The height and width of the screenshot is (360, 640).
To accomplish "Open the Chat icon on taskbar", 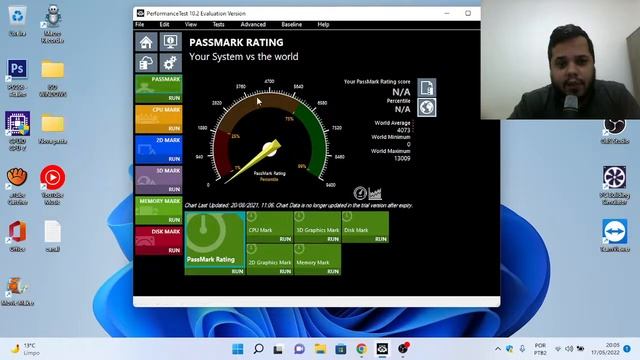I will 299,349.
